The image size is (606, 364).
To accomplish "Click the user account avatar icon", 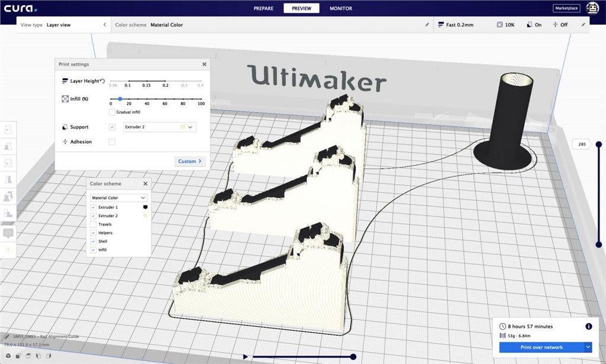I will coord(592,8).
